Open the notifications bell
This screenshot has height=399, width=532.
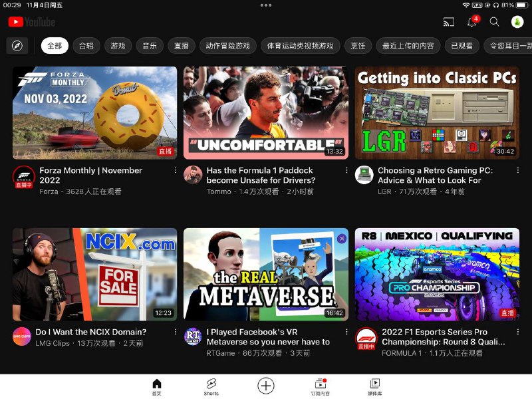click(x=472, y=22)
